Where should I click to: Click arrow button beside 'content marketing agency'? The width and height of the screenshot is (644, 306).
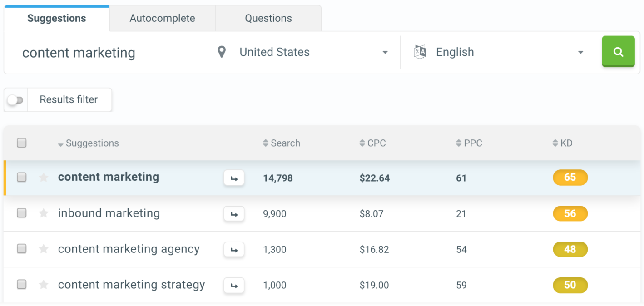[x=234, y=249]
